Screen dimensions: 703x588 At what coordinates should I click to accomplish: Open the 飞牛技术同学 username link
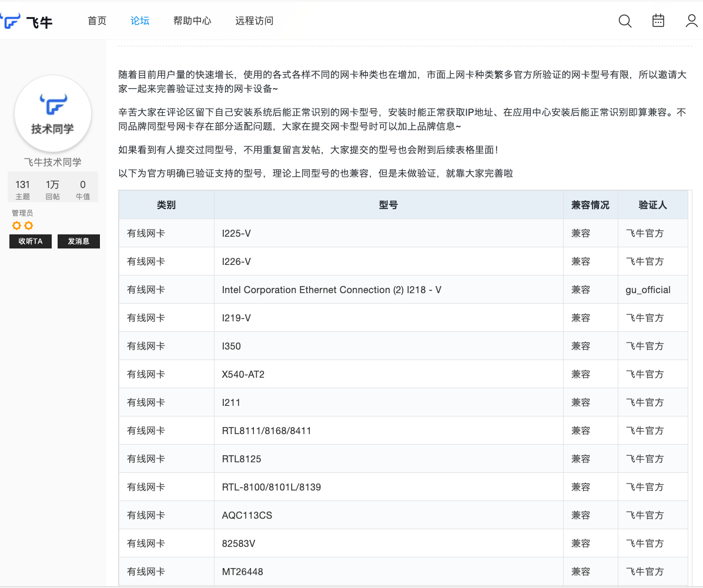click(x=53, y=162)
